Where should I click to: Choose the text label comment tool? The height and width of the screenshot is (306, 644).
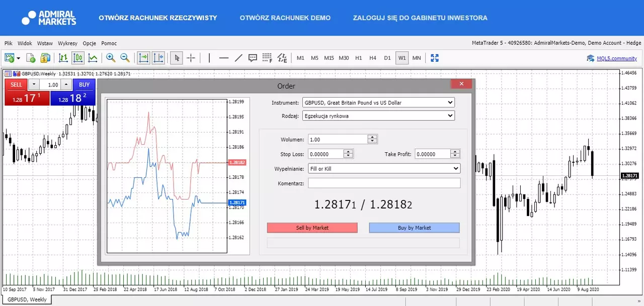coord(253,58)
